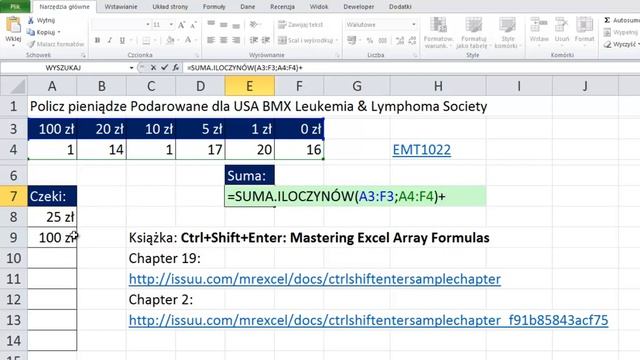Switch to the Układ strony tab
640x360 pixels.
coord(170,7)
